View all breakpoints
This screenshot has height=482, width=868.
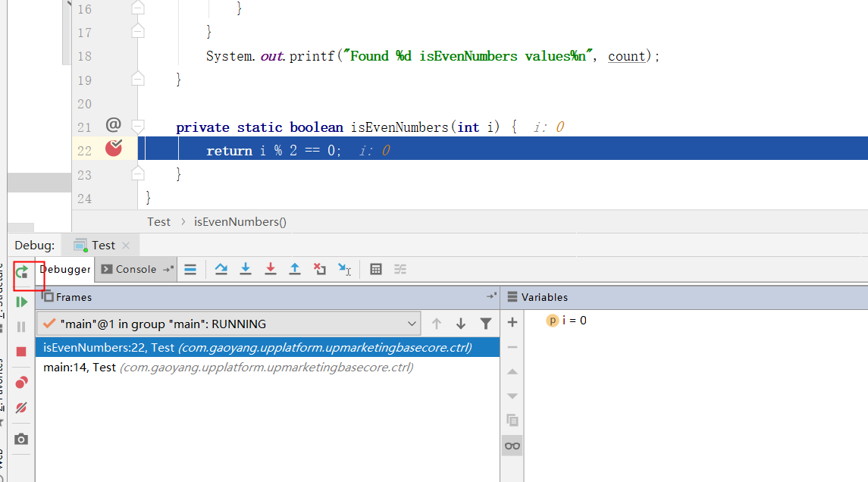tap(21, 383)
